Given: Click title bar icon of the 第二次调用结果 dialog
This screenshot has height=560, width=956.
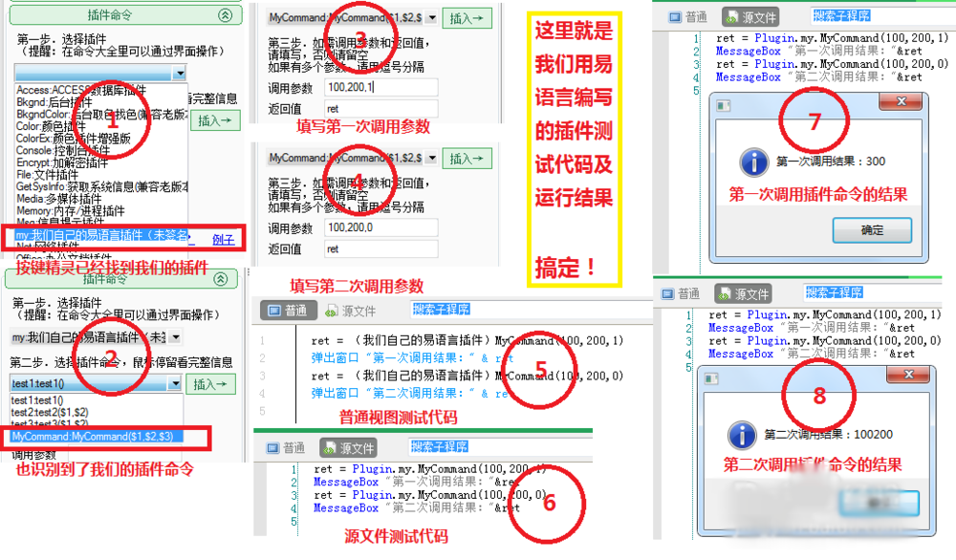Looking at the screenshot, I should [712, 379].
